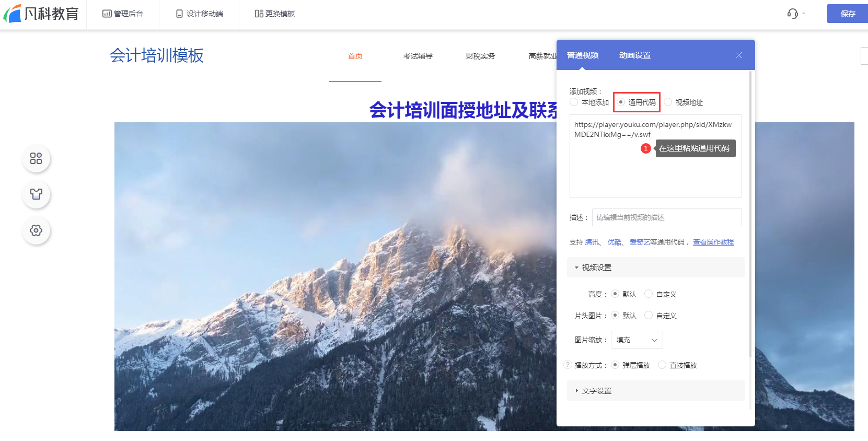This screenshot has width=868, height=441.
Task: Select 默认 for 高度
Action: 615,294
